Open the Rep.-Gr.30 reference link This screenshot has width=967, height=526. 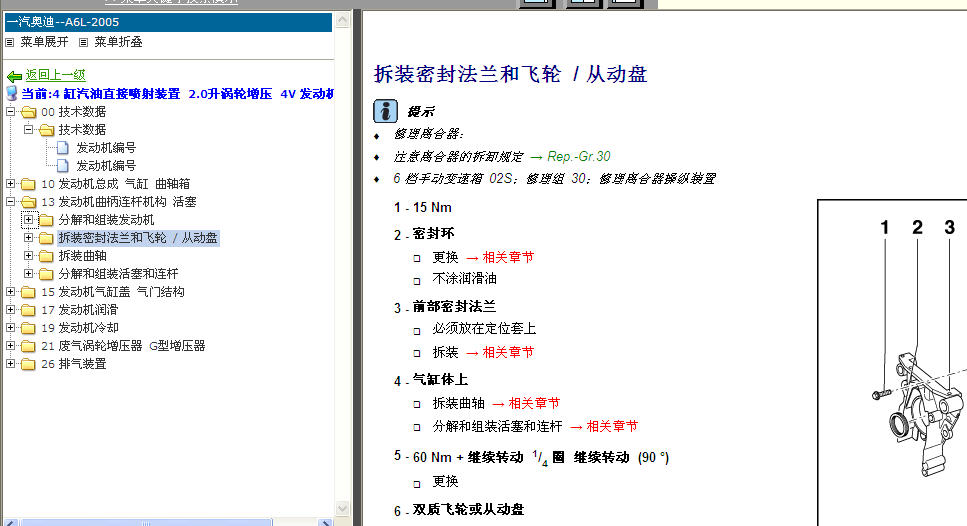coord(578,157)
